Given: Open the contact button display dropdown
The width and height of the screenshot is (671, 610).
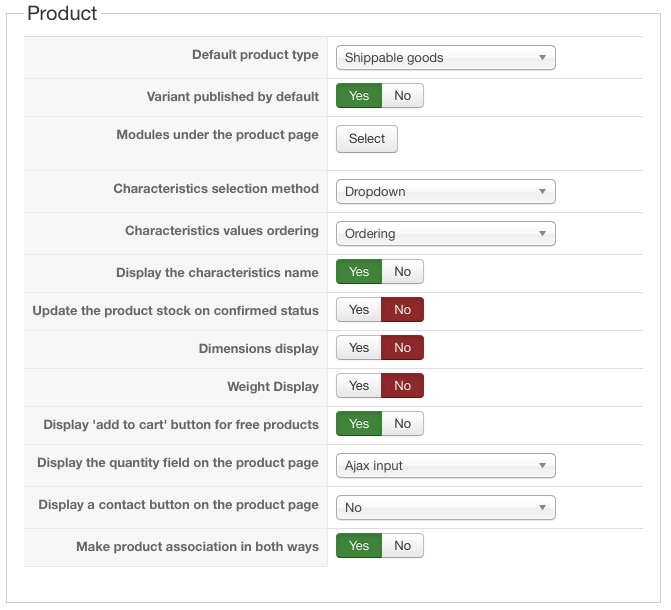Looking at the screenshot, I should (445, 508).
